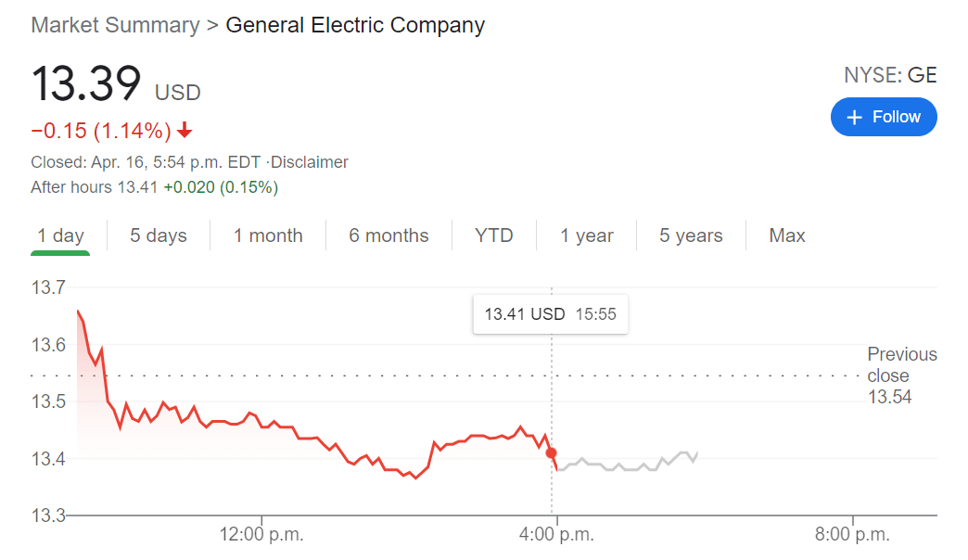Show the 6 months chart range
Screen dimensions: 968x560
[388, 235]
